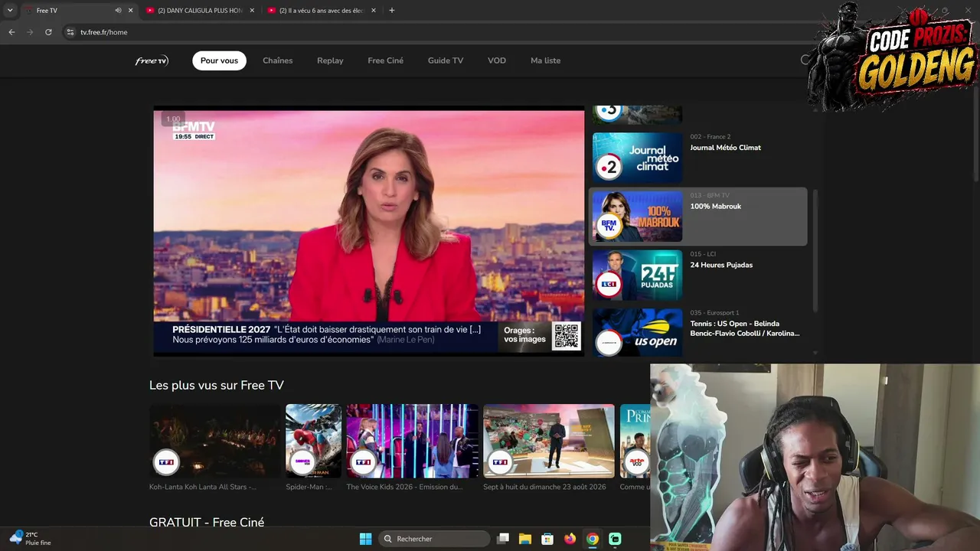Screen dimensions: 980x551
Task: Click the TF1 logo on Sept à huit card
Action: click(500, 462)
